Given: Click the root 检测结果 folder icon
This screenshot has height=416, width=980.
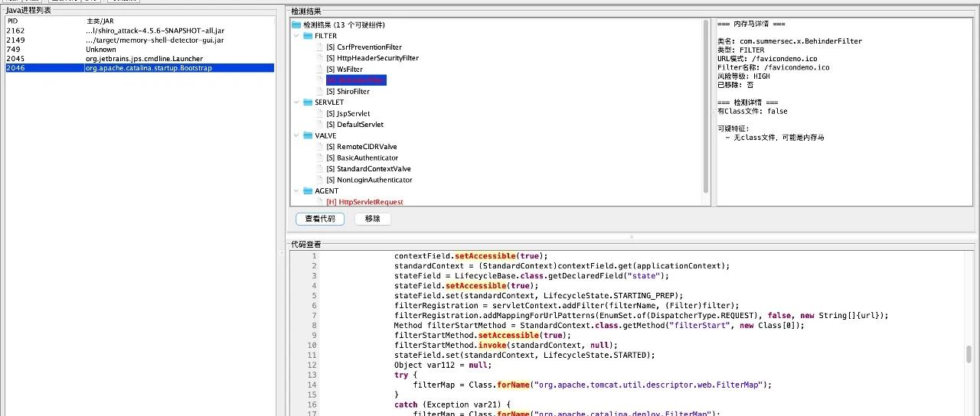Looking at the screenshot, I should coord(298,24).
